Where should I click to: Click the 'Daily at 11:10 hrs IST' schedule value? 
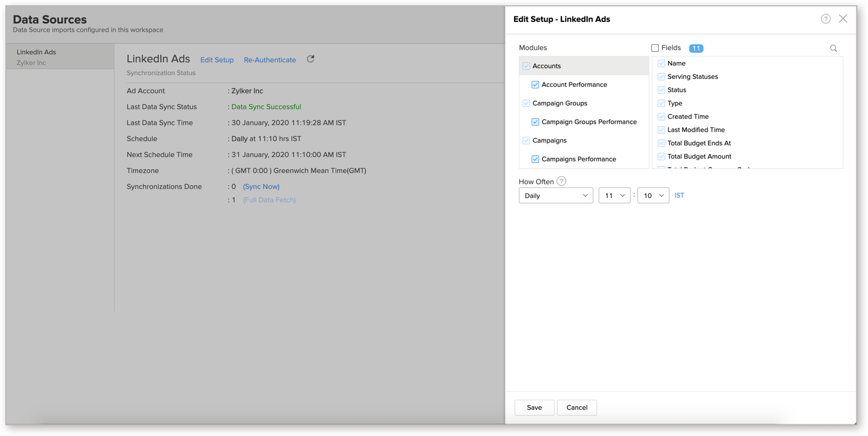point(266,139)
